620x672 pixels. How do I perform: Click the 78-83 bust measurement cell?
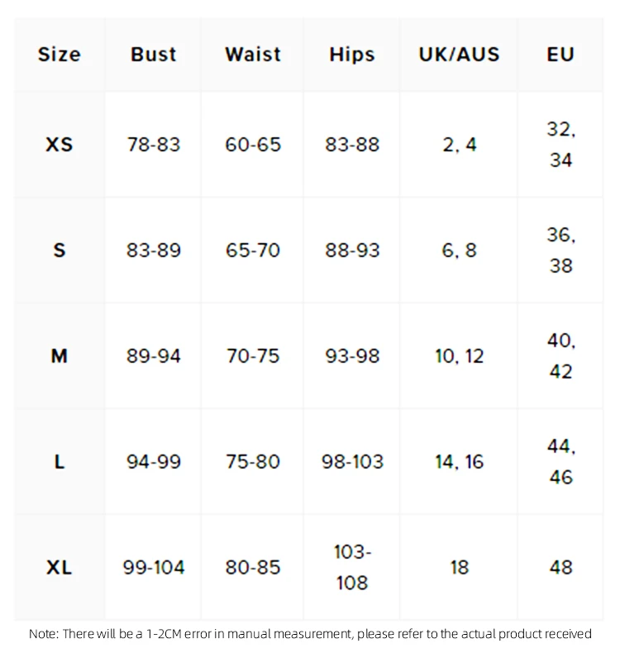[x=154, y=145]
